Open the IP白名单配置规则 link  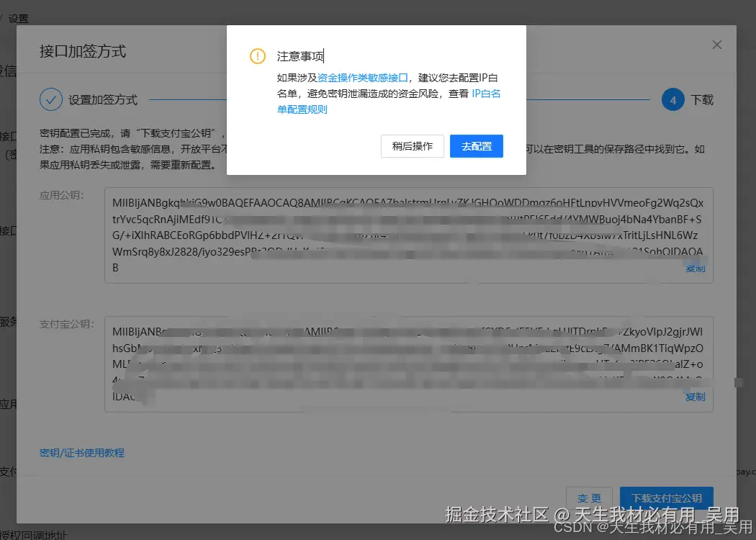click(485, 94)
